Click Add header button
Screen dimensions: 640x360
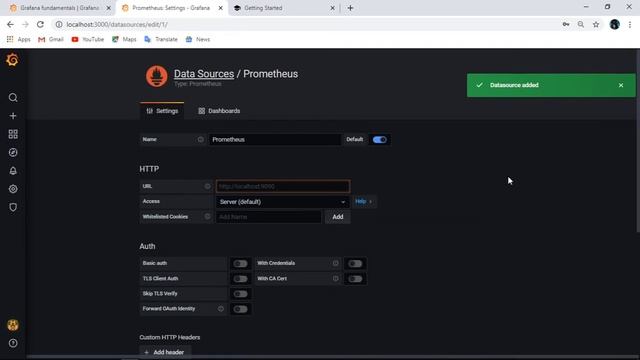coord(164,352)
